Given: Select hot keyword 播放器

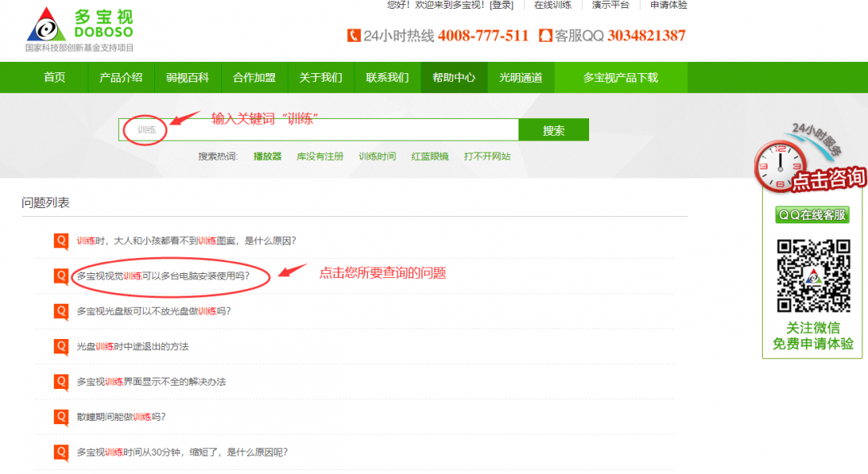Looking at the screenshot, I should click(x=268, y=157).
